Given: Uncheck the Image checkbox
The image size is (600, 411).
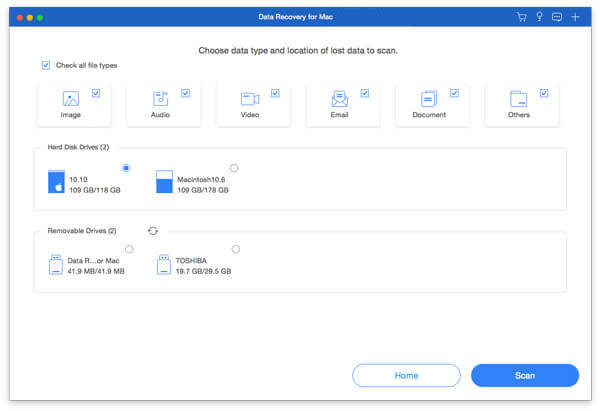Looking at the screenshot, I should coord(96,93).
